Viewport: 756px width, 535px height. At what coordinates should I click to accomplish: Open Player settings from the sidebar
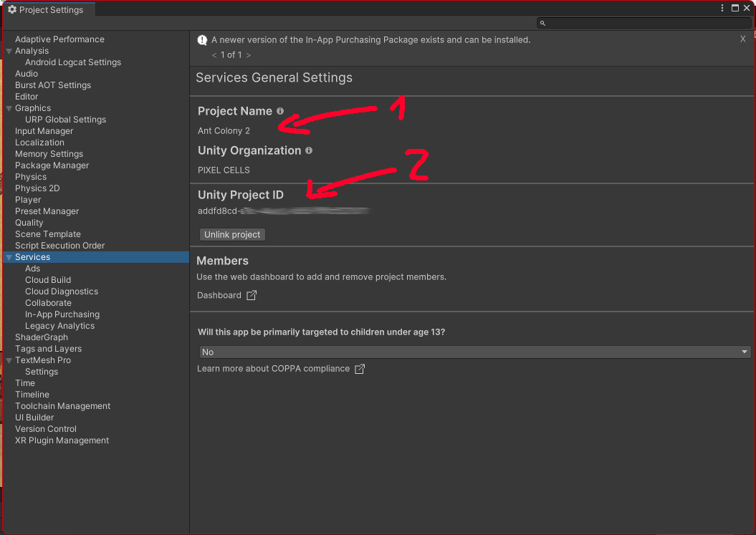[27, 199]
